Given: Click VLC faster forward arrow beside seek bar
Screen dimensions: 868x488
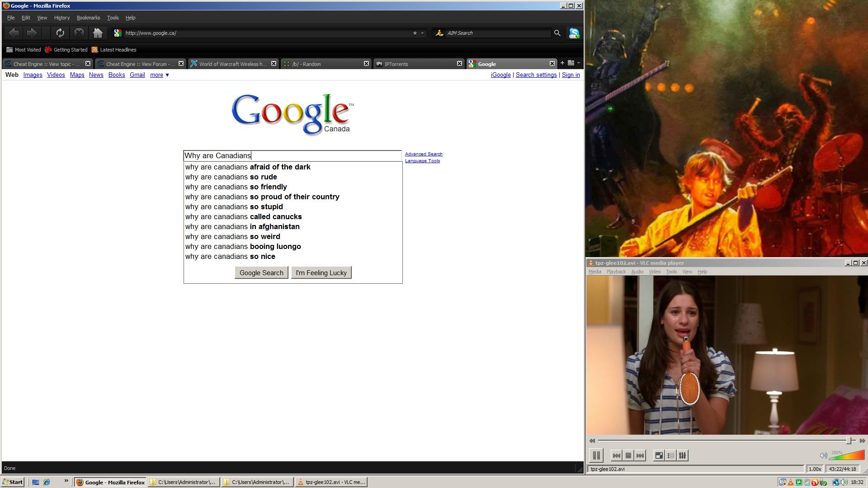Looking at the screenshot, I should [x=862, y=441].
